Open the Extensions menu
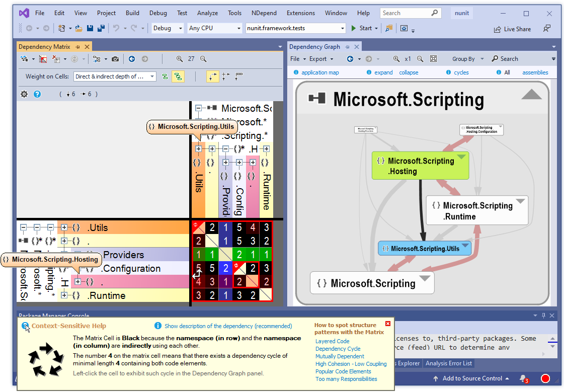The image size is (564, 392). coord(301,13)
